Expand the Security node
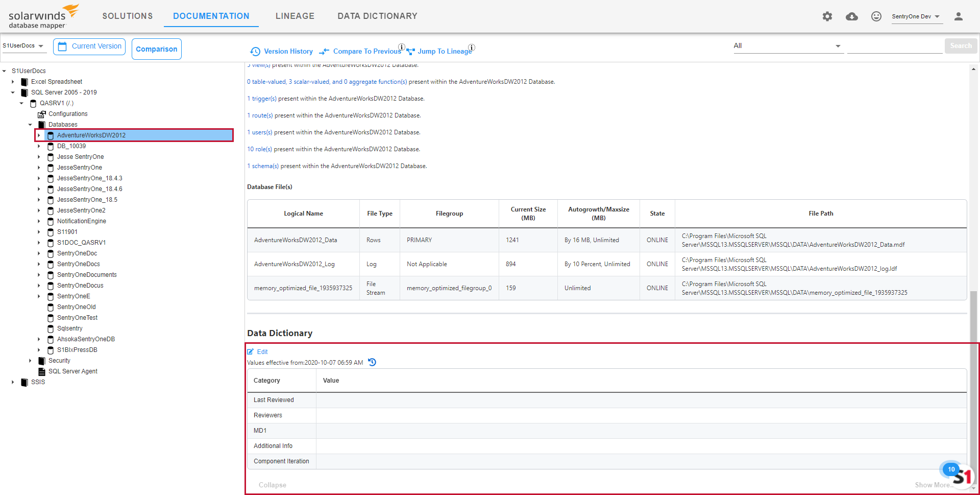 pos(30,361)
